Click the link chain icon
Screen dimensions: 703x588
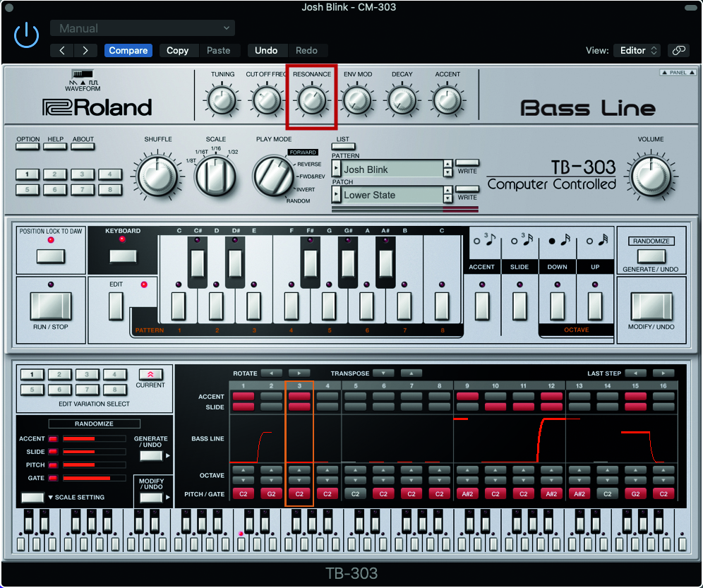[678, 50]
